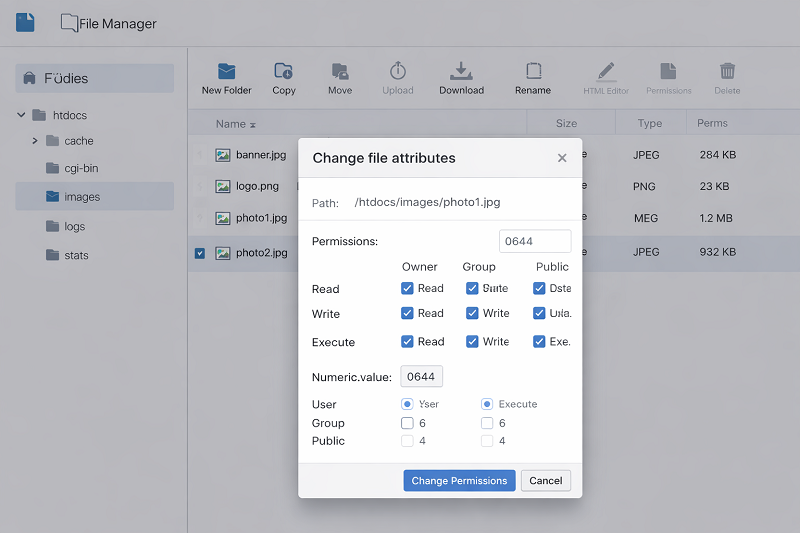Check the first Public row checkbox labeled 4
800x533 pixels.
(x=407, y=441)
